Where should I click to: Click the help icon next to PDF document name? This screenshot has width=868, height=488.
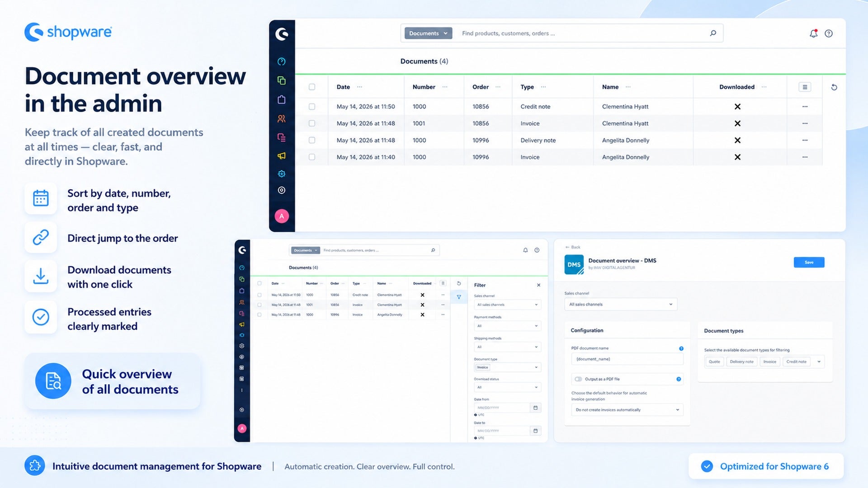681,348
